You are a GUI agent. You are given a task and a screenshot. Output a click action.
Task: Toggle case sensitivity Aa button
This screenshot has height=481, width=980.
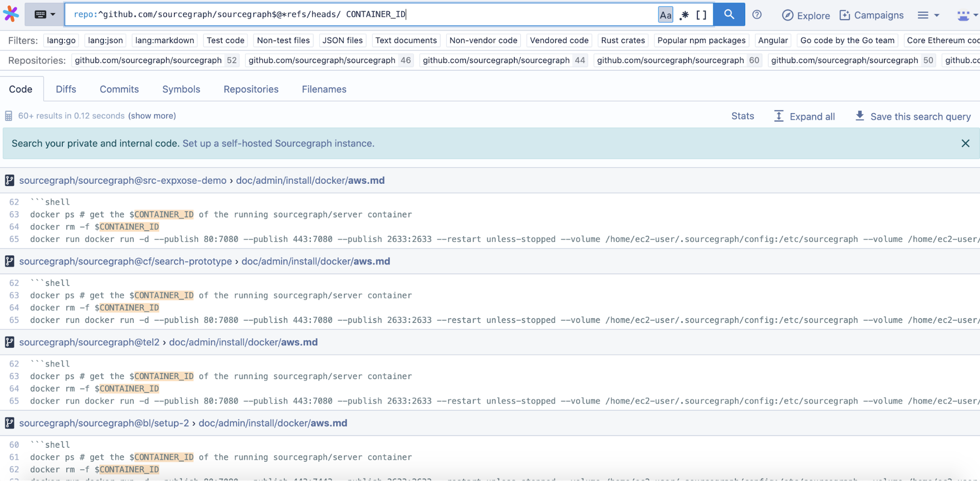click(x=665, y=15)
